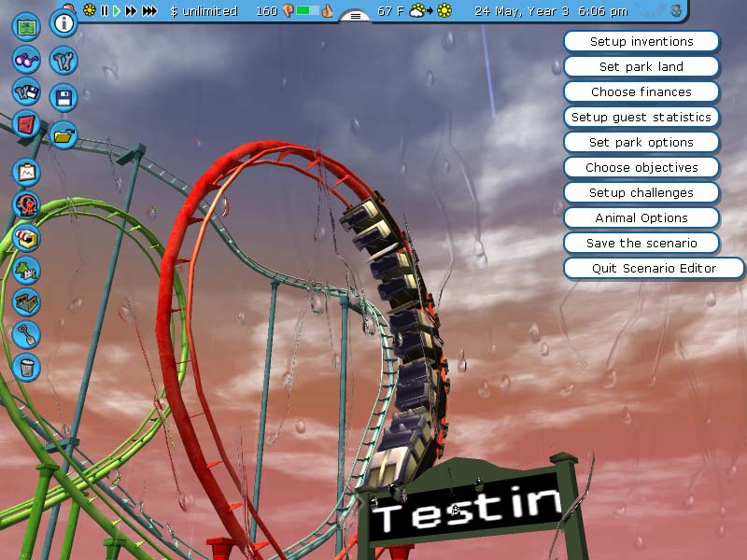Image resolution: width=747 pixels, height=560 pixels.
Task: Expand the top bar pull-down handle
Action: pyautogui.click(x=356, y=16)
